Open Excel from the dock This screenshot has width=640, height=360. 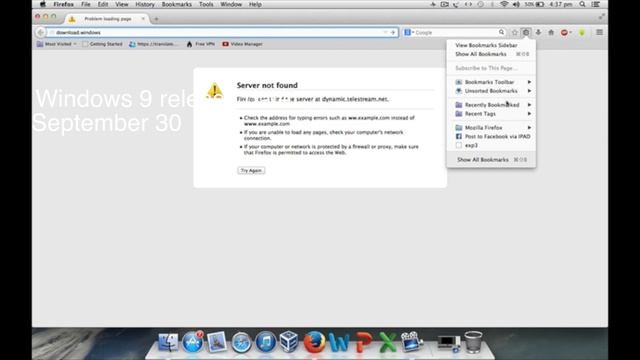[x=387, y=342]
